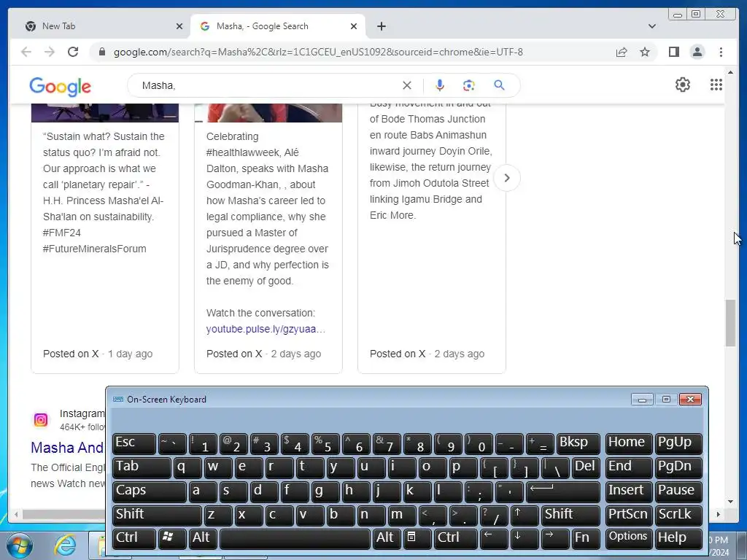Click the Windows logo key on the keyboard
This screenshot has height=560, width=747.
click(x=172, y=538)
